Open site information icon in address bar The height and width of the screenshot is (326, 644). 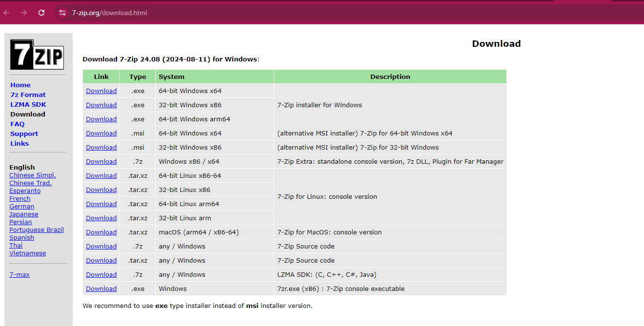(x=62, y=13)
